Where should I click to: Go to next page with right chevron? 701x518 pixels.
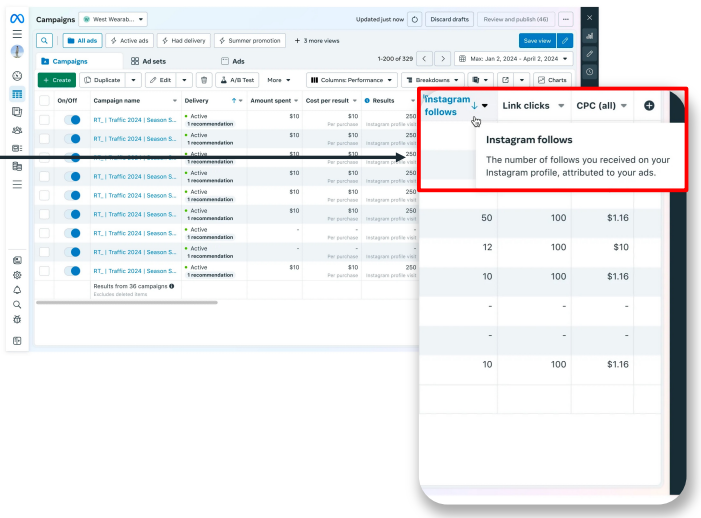[x=443, y=59]
